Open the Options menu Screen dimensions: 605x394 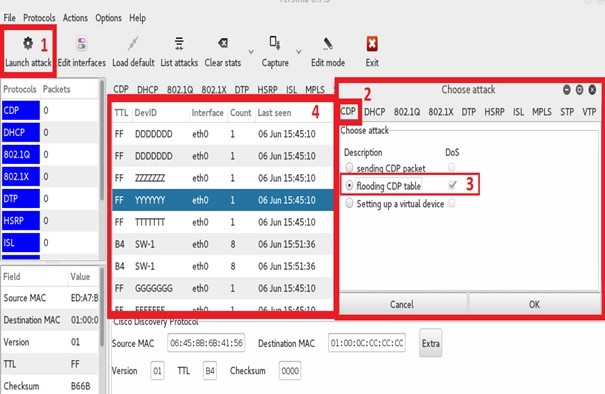[108, 18]
